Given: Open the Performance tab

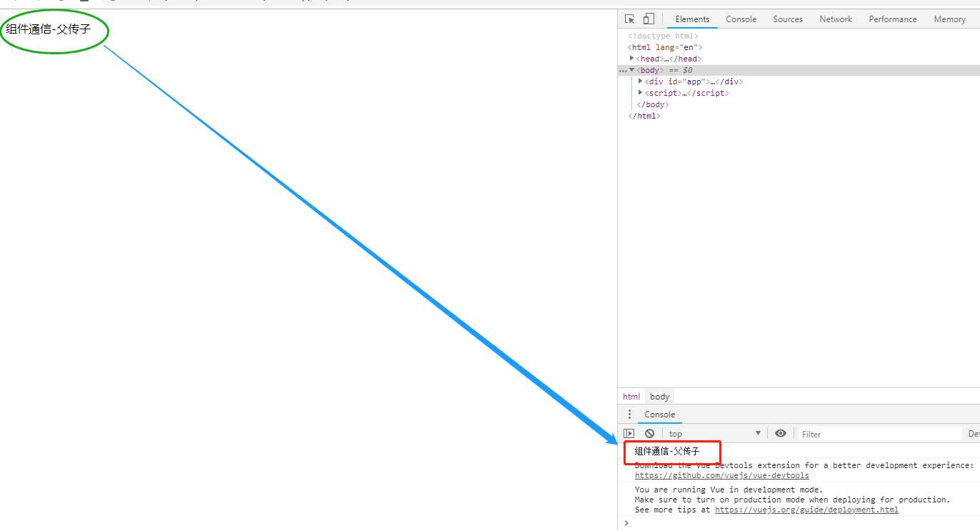Looking at the screenshot, I should coord(893,19).
